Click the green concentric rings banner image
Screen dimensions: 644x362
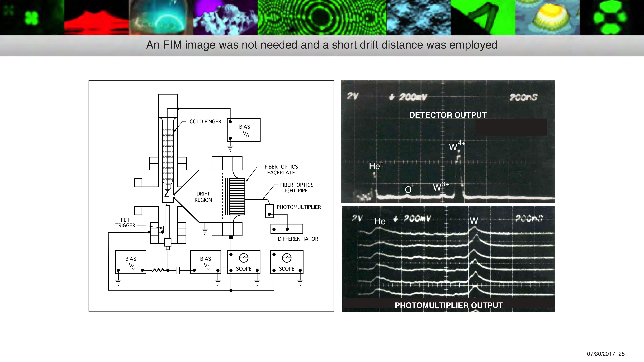[x=322, y=17]
